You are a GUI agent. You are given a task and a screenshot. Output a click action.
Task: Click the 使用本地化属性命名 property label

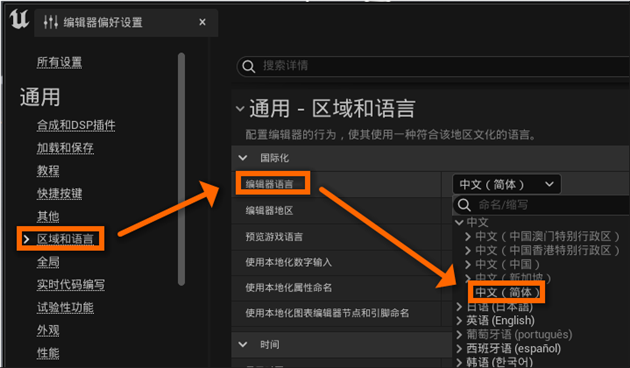pyautogui.click(x=288, y=288)
